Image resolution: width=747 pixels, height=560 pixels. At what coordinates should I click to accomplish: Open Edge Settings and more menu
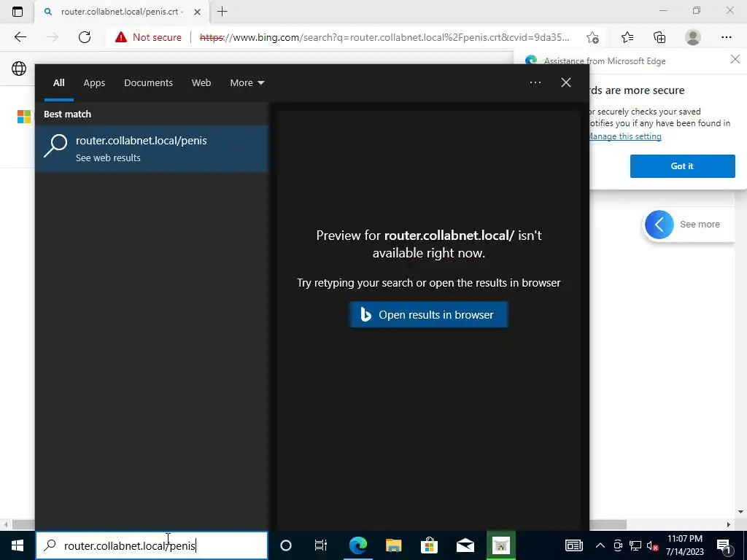pos(726,37)
